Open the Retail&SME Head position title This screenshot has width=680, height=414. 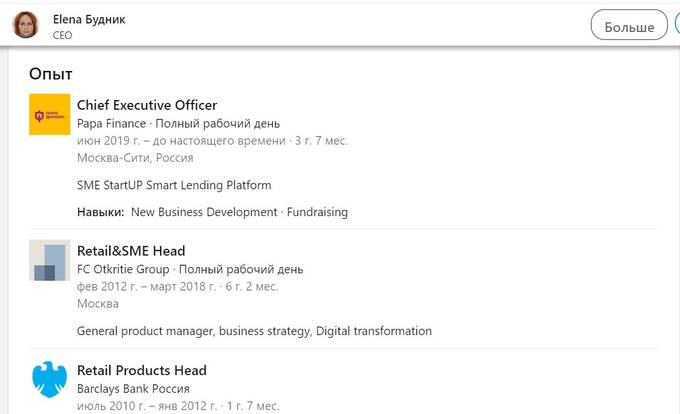(x=131, y=251)
